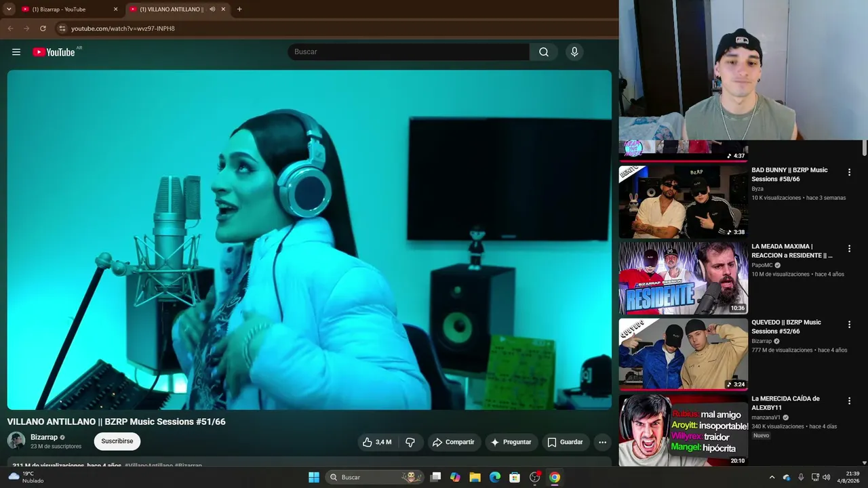Open QUEVEDO BZRP Music Sessions #52/66 title

point(786,327)
